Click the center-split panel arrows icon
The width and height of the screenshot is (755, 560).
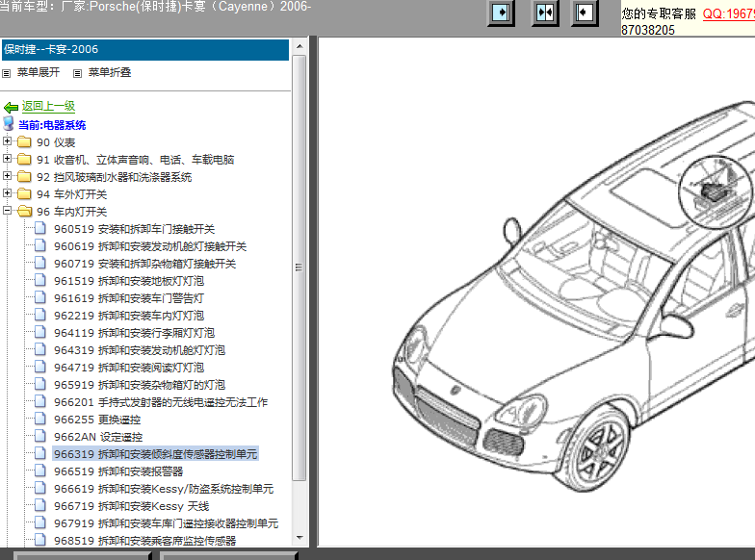tap(545, 13)
